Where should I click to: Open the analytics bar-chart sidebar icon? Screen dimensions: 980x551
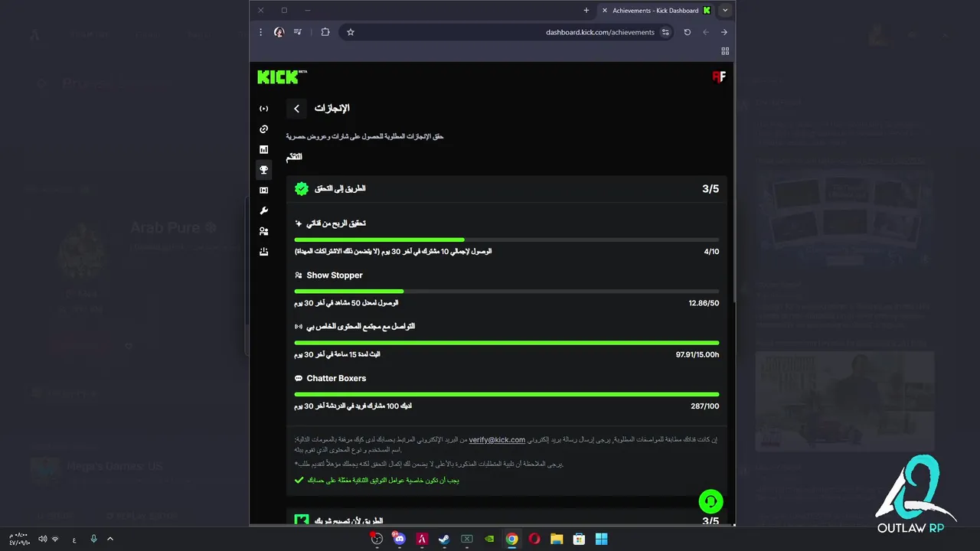click(263, 149)
